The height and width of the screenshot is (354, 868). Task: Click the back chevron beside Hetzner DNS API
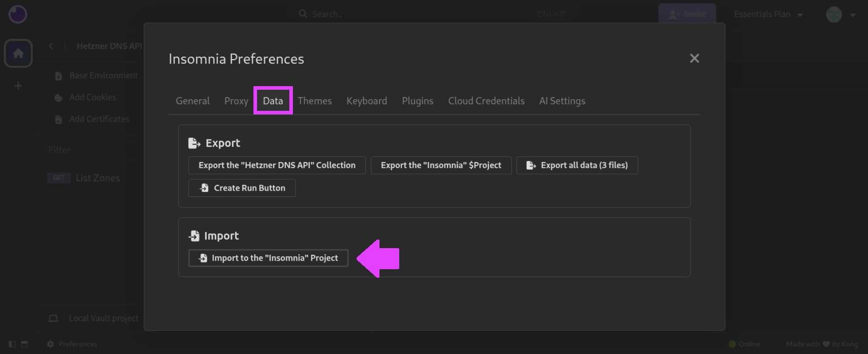(51, 46)
